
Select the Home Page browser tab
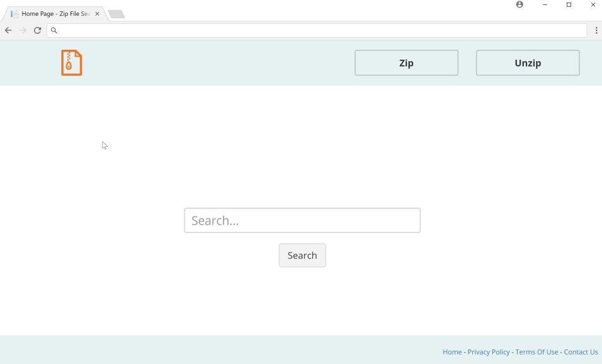point(54,13)
